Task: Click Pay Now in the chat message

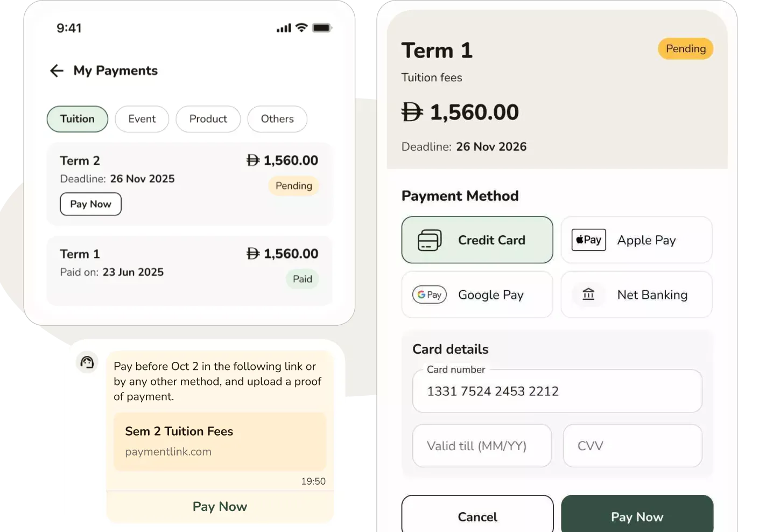Action: 219,506
